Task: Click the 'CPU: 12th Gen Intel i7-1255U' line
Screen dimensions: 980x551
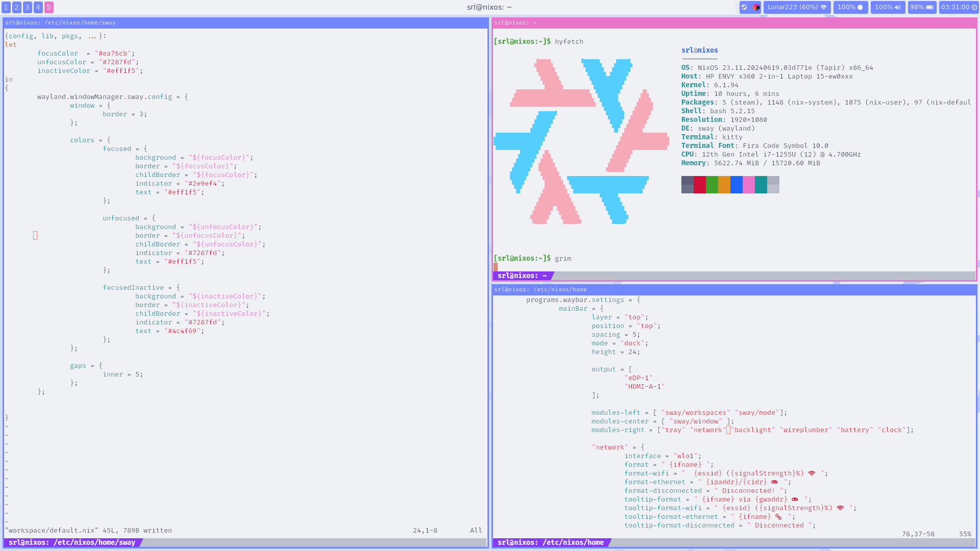Action: click(771, 154)
